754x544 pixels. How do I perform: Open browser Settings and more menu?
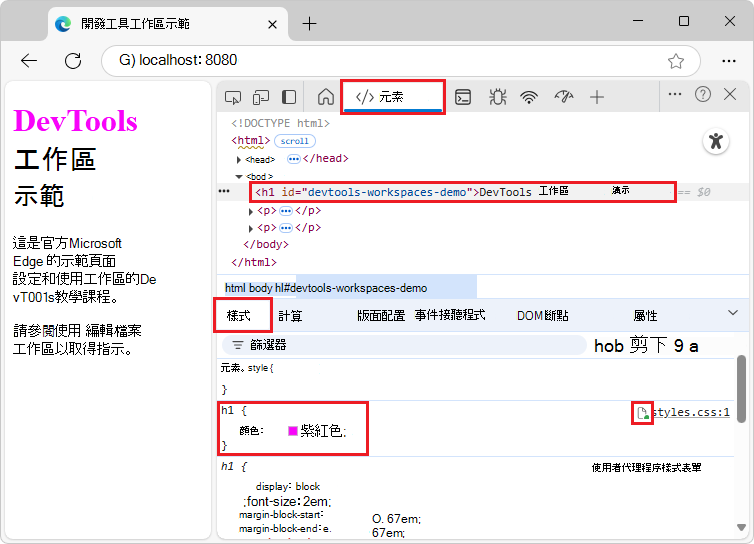coord(729,61)
